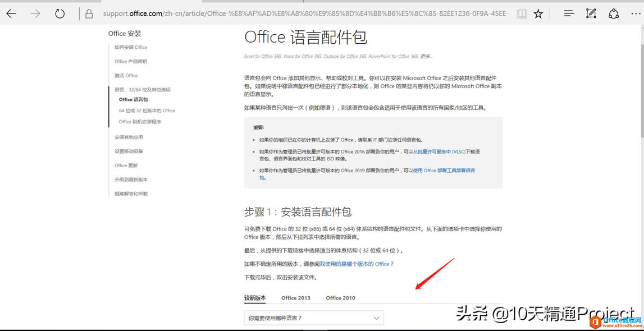Open the Office 产品密钥 sidebar link
Image resolution: width=644 pixels, height=331 pixels.
coord(131,62)
